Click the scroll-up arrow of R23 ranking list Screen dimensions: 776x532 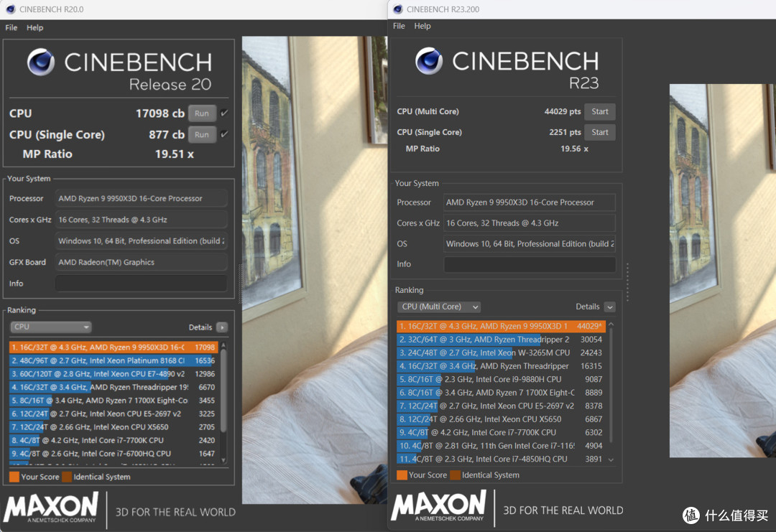[x=611, y=325]
